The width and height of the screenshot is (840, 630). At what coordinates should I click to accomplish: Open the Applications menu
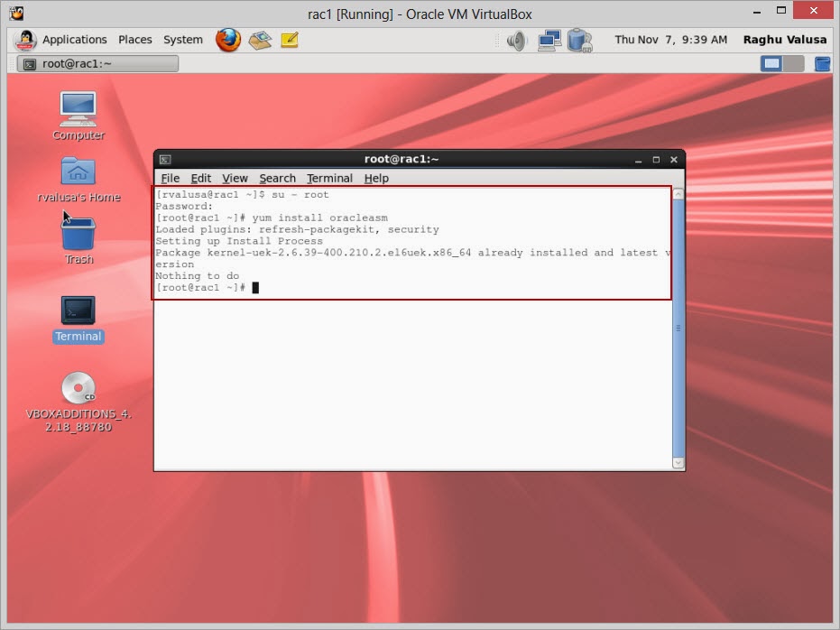(75, 40)
